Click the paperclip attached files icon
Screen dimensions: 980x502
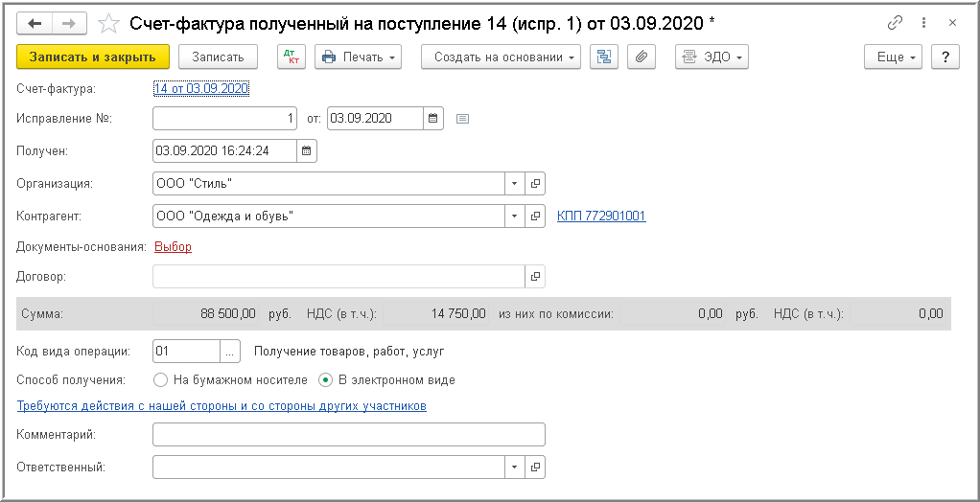(642, 57)
